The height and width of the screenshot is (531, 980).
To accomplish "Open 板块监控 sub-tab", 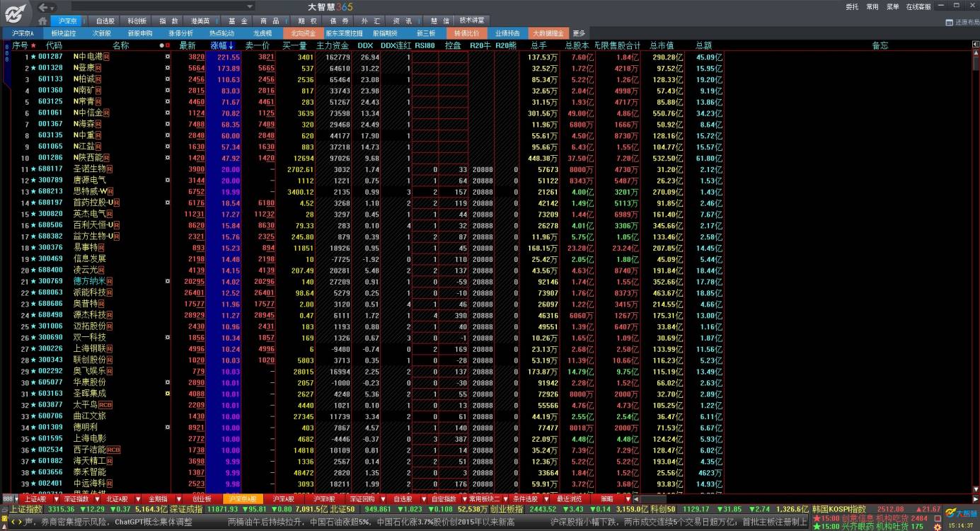I will pyautogui.click(x=63, y=33).
